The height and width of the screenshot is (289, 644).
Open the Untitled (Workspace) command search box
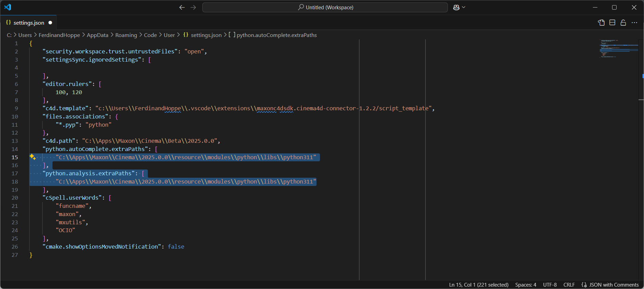pos(325,7)
